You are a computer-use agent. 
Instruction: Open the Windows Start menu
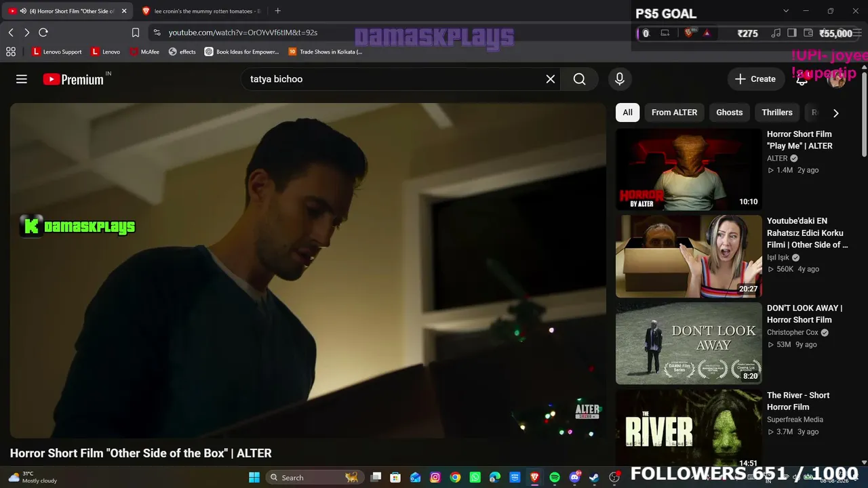coord(254,477)
